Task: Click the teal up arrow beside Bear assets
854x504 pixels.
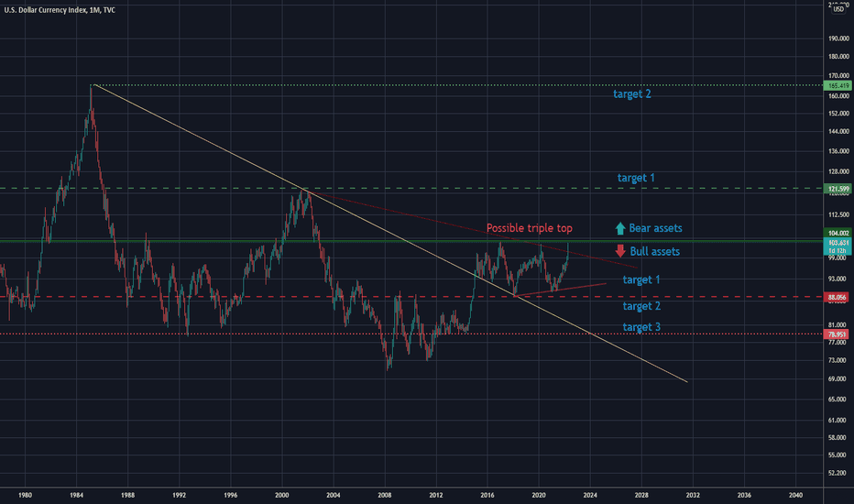Action: click(x=619, y=228)
